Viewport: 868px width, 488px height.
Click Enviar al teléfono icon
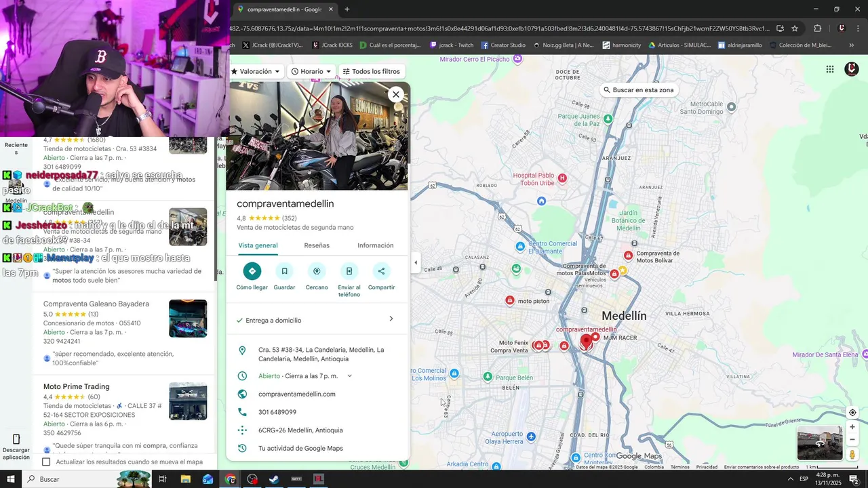(x=349, y=271)
